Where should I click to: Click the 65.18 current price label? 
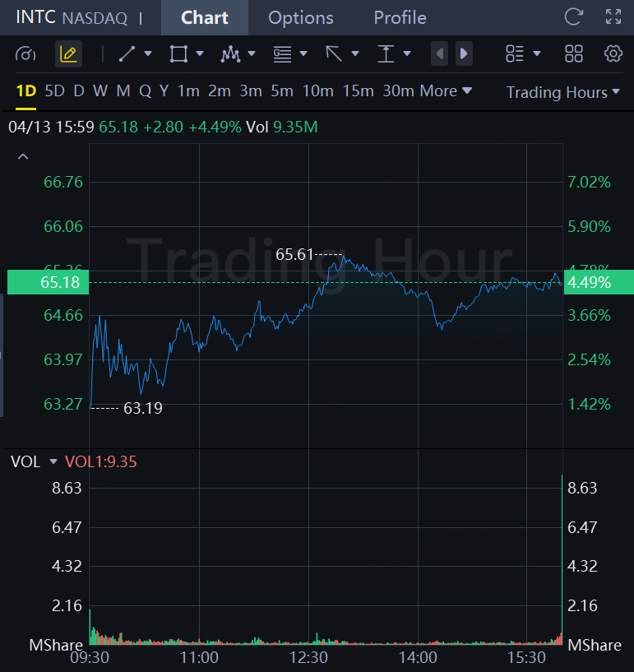pos(48,282)
